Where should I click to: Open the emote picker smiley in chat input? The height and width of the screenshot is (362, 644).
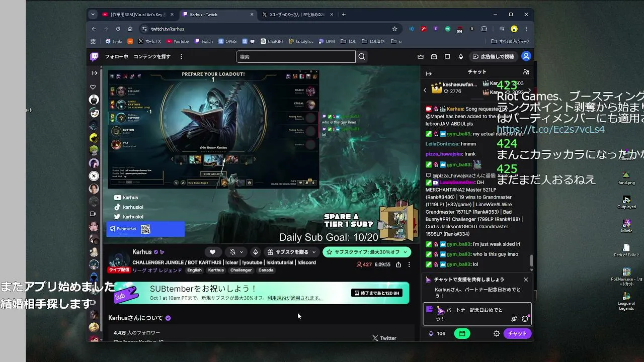pyautogui.click(x=525, y=318)
